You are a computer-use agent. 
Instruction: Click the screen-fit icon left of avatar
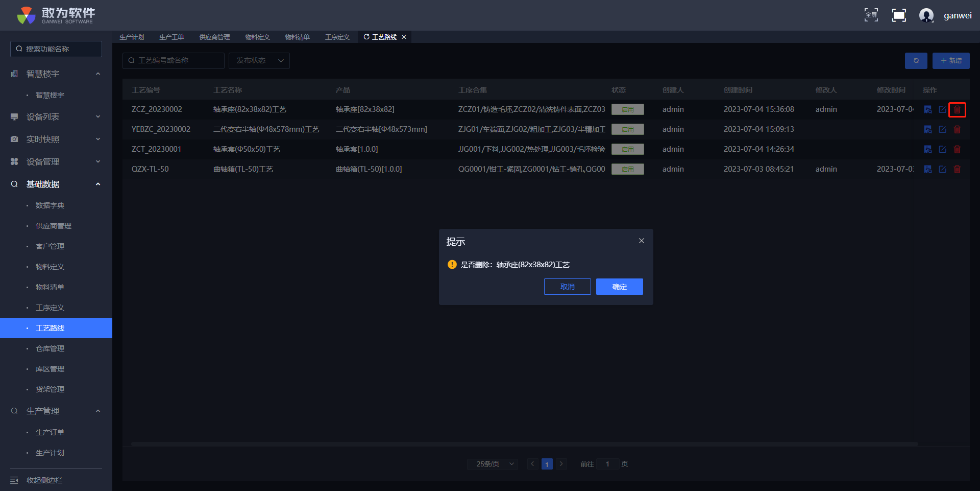[x=898, y=15]
